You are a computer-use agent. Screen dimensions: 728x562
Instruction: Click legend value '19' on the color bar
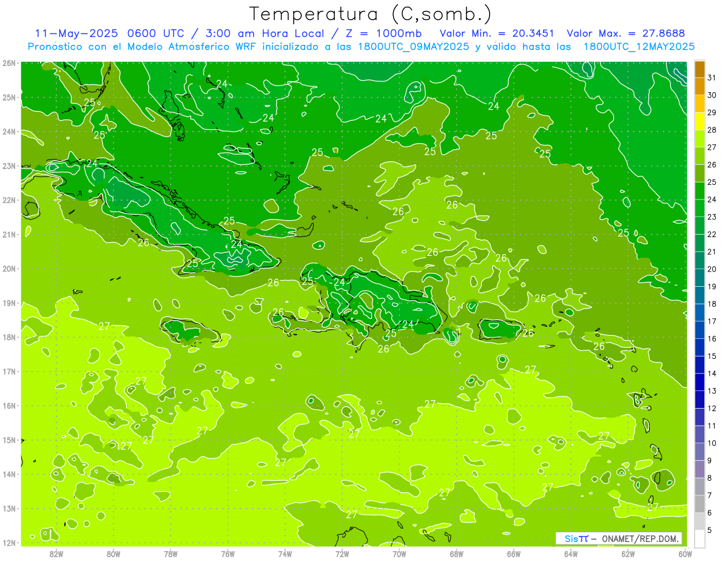(x=712, y=286)
